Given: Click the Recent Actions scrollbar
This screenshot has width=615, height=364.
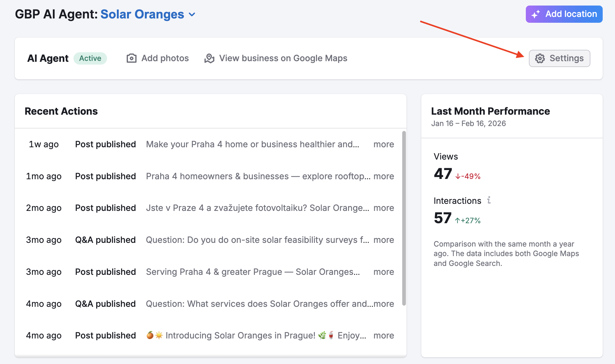Looking at the screenshot, I should pyautogui.click(x=404, y=218).
